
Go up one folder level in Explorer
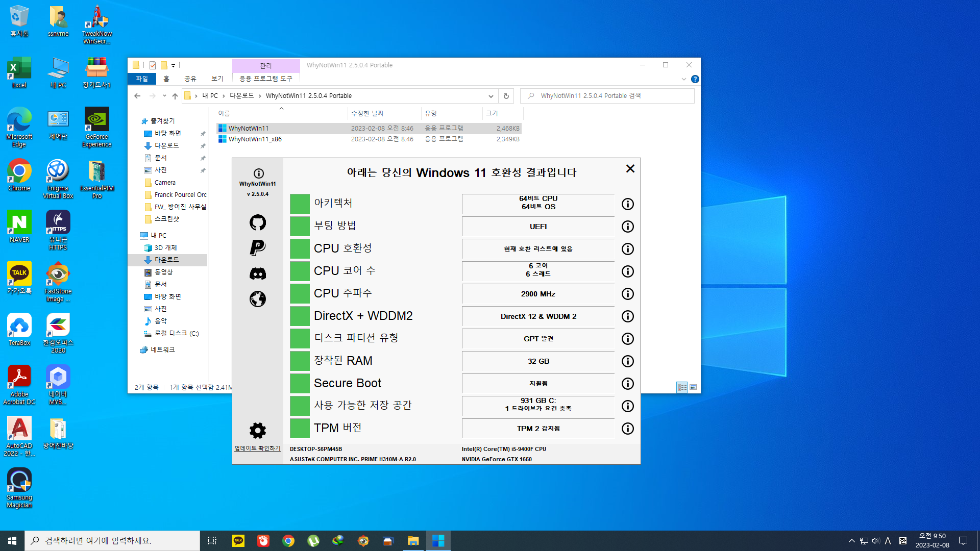click(175, 96)
